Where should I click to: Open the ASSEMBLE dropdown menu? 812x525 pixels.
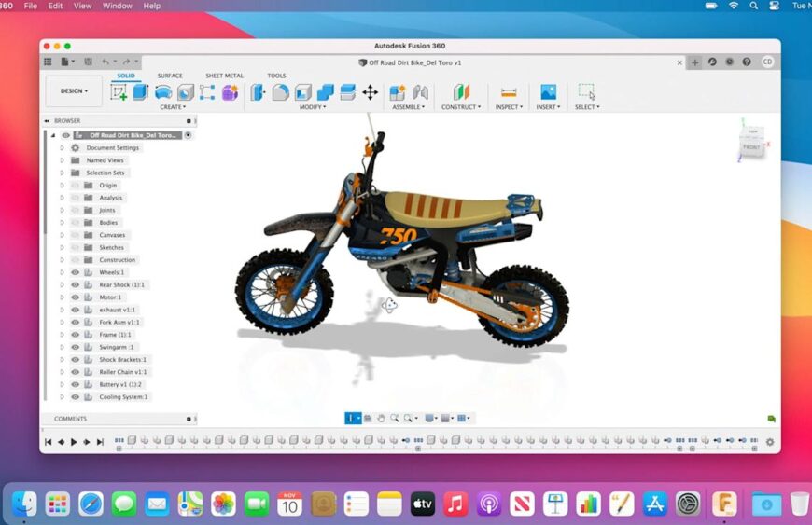(x=408, y=107)
